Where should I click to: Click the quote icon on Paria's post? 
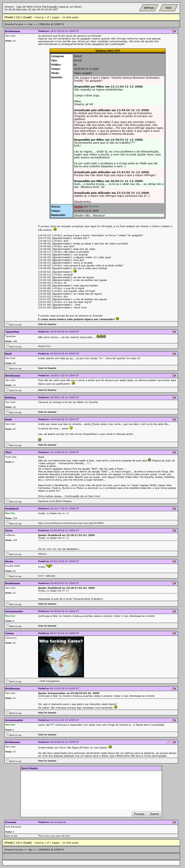pos(174,531)
